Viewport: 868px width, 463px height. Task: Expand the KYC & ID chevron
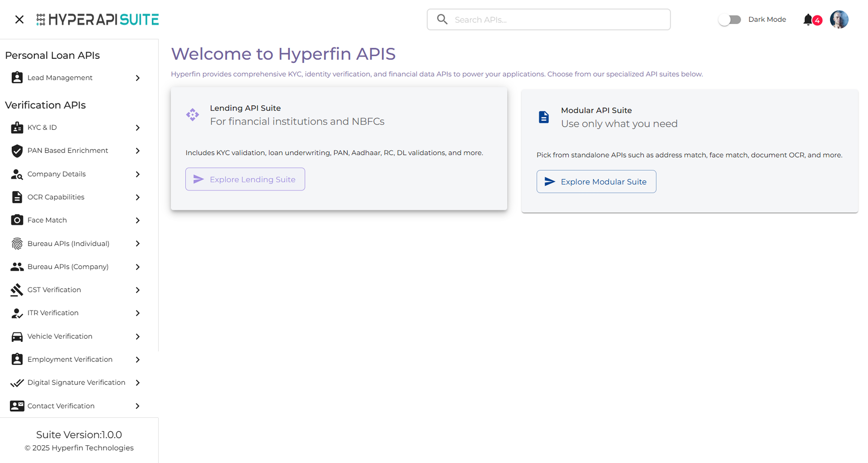coord(137,128)
